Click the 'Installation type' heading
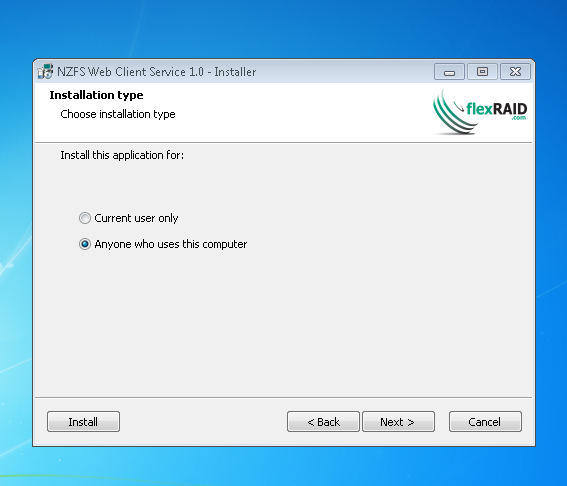The width and height of the screenshot is (567, 486). pos(96,95)
